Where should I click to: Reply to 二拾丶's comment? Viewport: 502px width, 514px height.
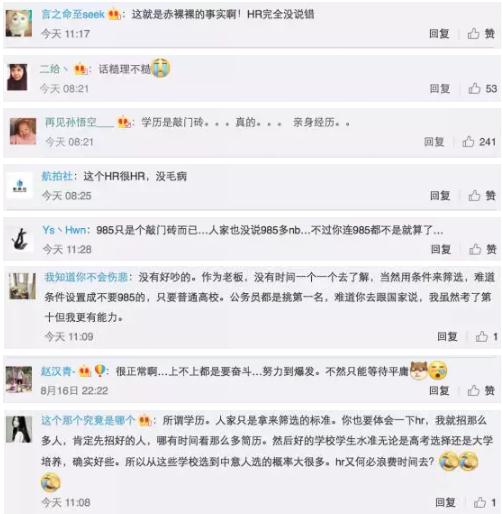[440, 88]
